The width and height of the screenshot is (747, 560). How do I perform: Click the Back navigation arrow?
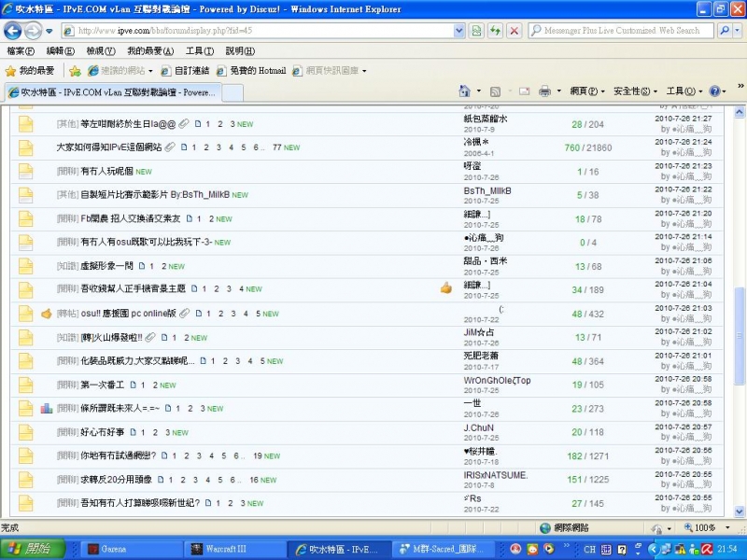pyautogui.click(x=12, y=30)
